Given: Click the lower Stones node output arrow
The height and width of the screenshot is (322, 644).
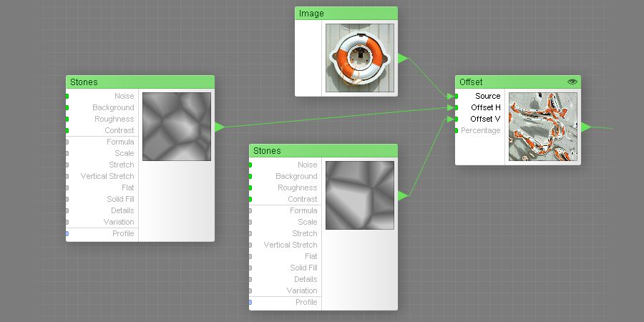Looking at the screenshot, I should pos(402,196).
